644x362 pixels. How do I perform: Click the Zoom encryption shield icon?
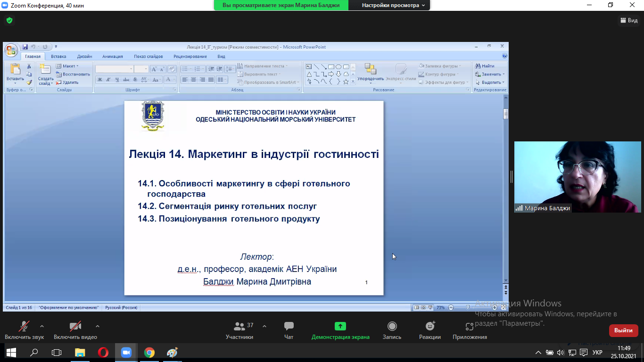pos(9,21)
